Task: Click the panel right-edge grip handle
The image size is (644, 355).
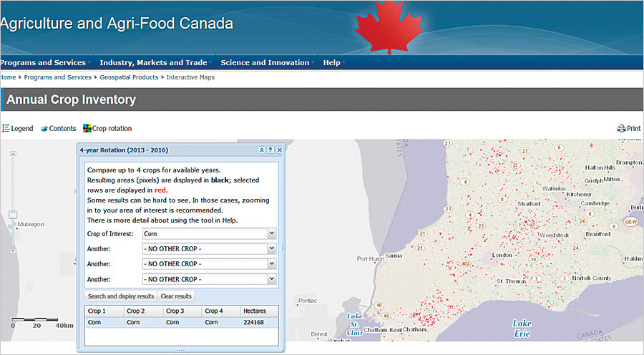Action: 283,248
